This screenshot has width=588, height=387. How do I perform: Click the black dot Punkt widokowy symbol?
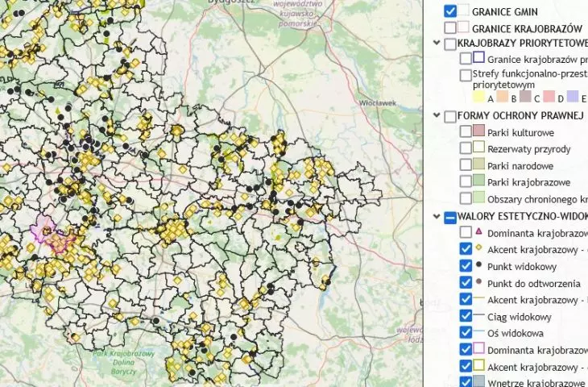pos(478,264)
